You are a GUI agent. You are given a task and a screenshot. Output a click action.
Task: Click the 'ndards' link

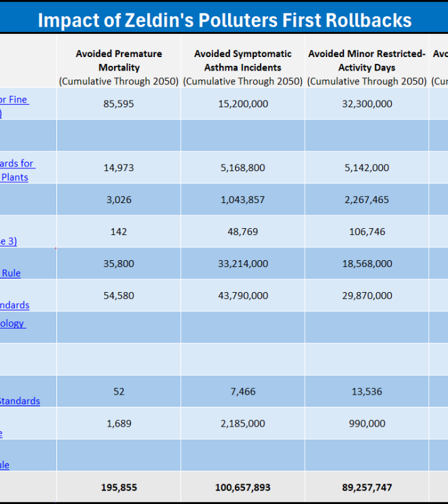pos(14,305)
